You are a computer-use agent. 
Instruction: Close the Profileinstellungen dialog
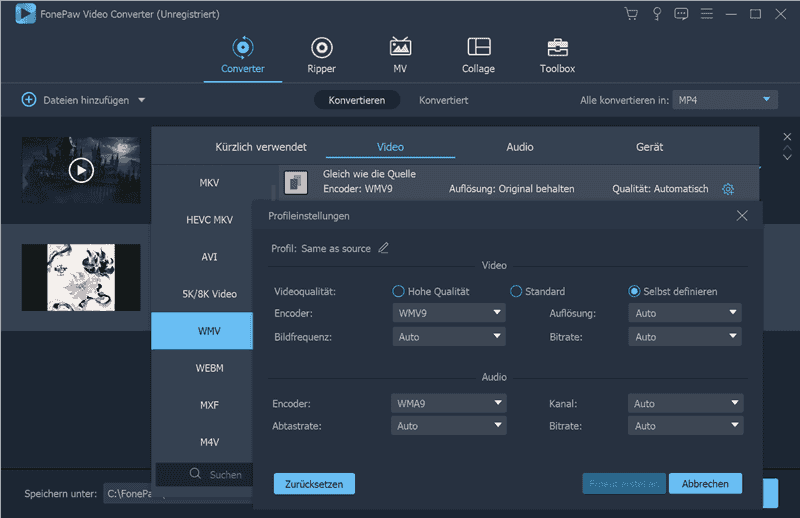(x=742, y=216)
